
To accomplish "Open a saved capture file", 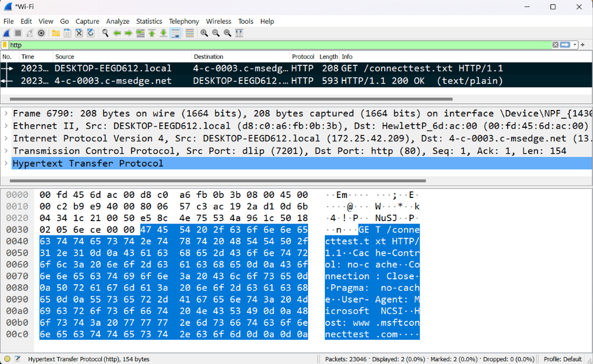I will (x=56, y=33).
